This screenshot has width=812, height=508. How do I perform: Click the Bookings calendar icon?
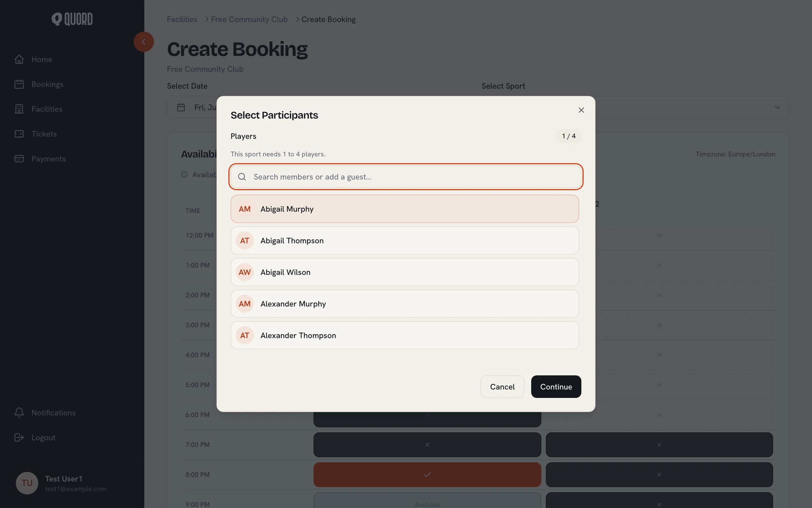click(19, 84)
